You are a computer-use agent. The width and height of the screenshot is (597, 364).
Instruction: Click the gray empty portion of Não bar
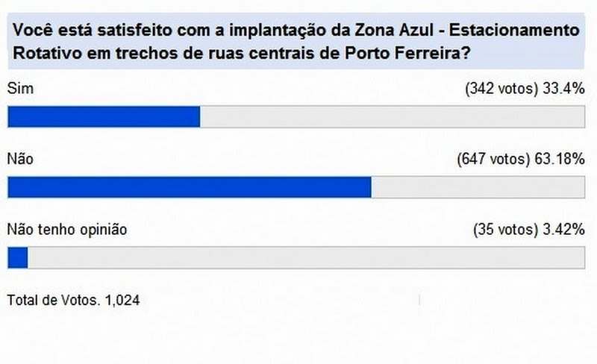click(478, 187)
